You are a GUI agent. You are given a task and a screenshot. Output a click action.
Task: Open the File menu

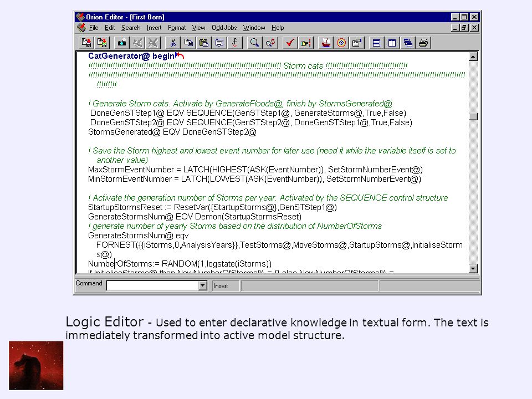pyautogui.click(x=94, y=28)
